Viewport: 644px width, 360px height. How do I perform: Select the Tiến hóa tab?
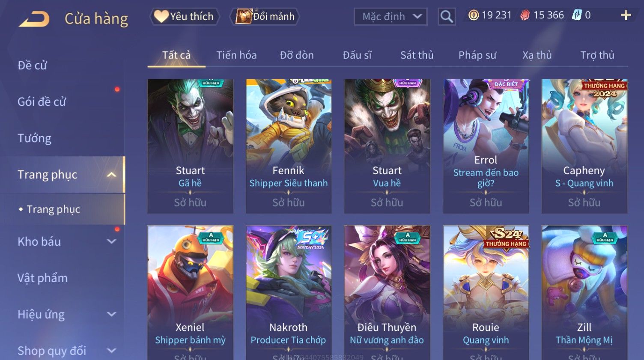(236, 55)
